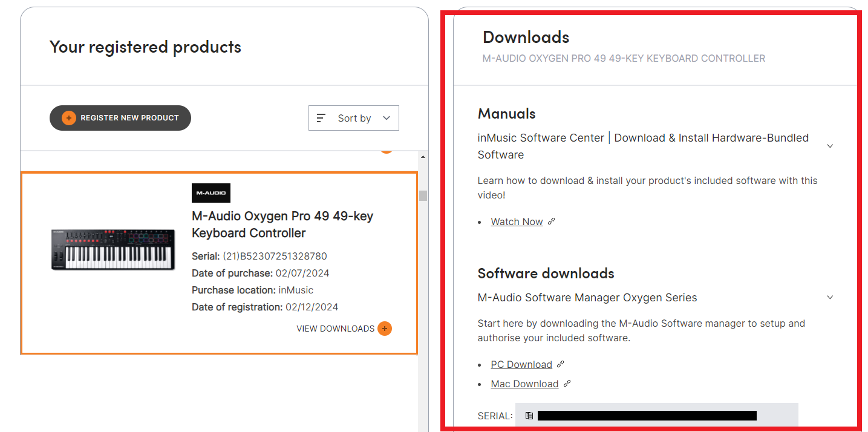The image size is (868, 432).
Task: Click the Software downloads section heading
Action: [546, 273]
